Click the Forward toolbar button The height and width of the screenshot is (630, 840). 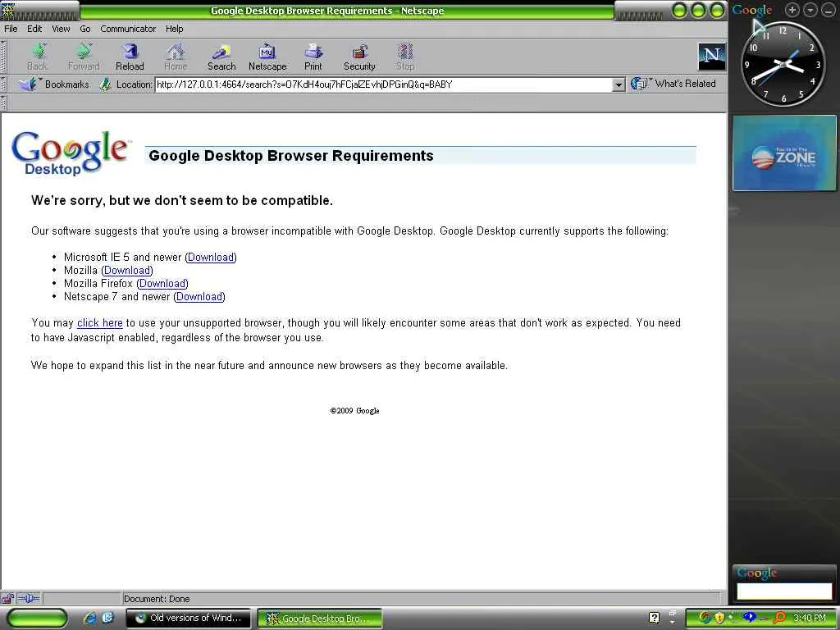tap(84, 57)
